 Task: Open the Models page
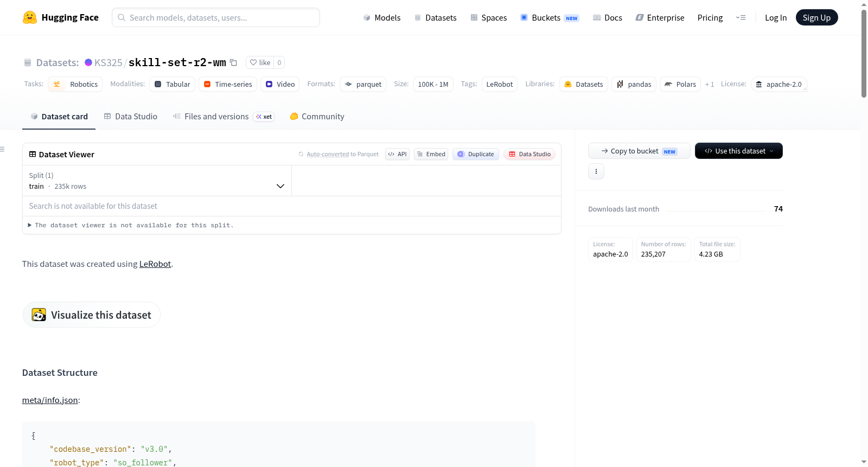coord(382,17)
